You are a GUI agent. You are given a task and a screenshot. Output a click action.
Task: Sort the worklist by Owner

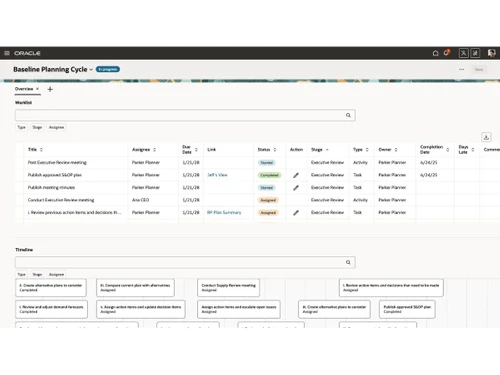(396, 150)
